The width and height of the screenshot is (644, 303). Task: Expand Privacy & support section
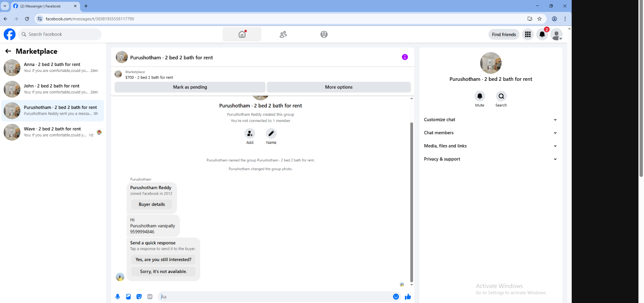point(491,159)
